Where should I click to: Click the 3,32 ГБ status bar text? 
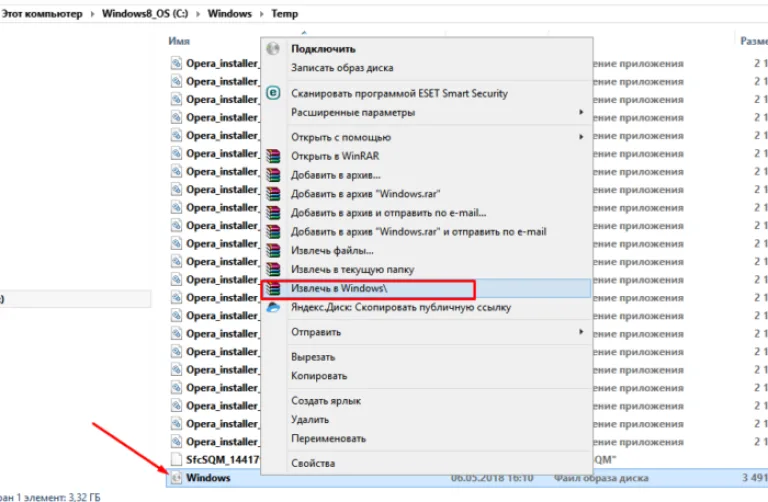pyautogui.click(x=84, y=497)
